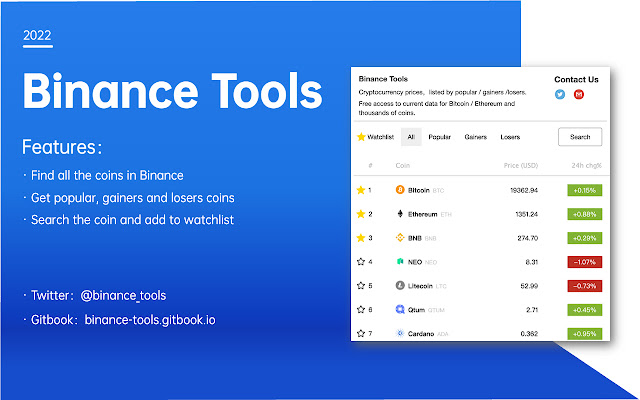Click the 2022 year label
The height and width of the screenshot is (400, 640).
tap(37, 36)
